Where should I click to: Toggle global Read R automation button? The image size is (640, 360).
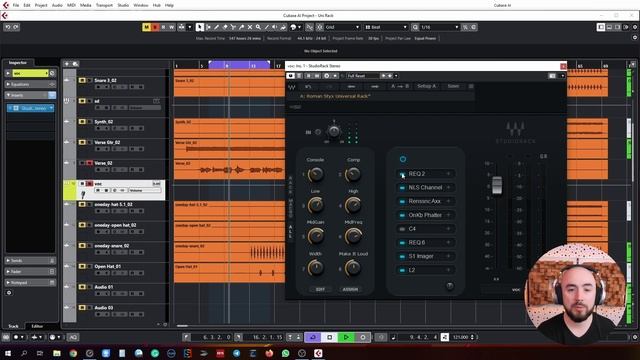click(x=163, y=27)
